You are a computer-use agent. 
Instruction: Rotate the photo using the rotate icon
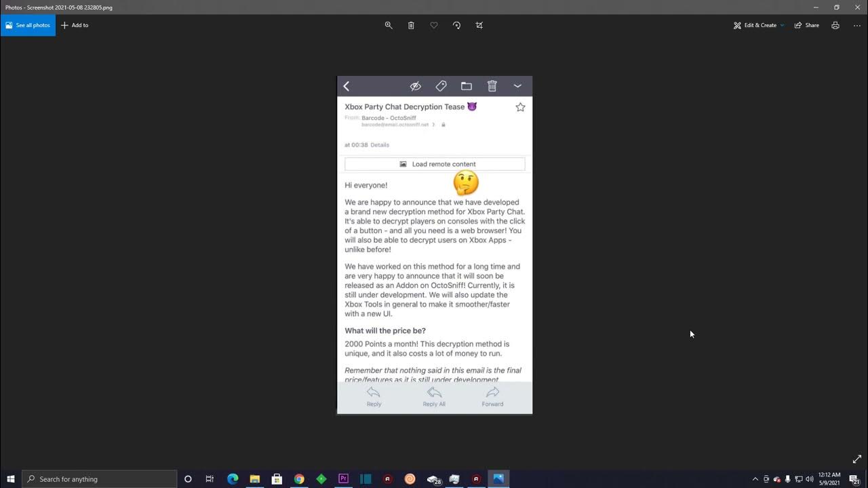coord(456,25)
